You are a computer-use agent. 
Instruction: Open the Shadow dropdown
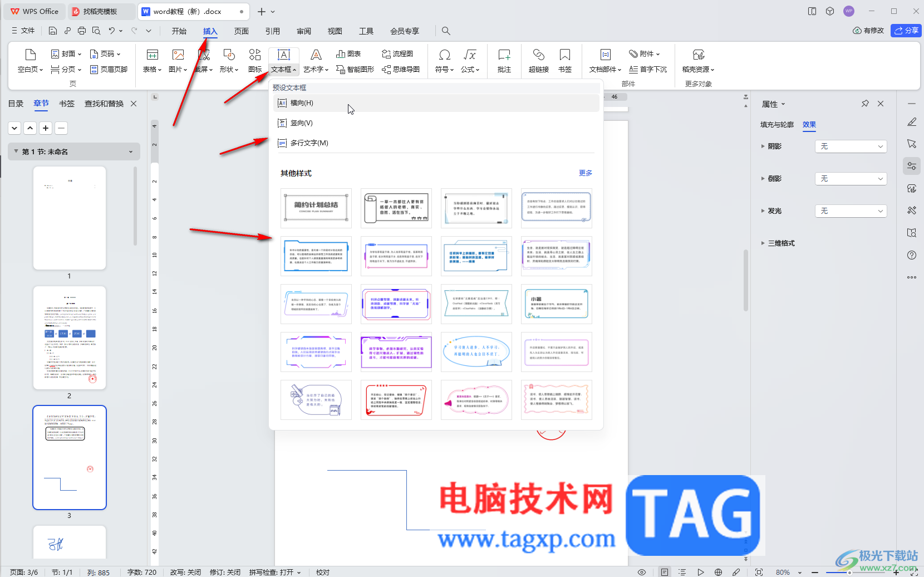tap(851, 146)
